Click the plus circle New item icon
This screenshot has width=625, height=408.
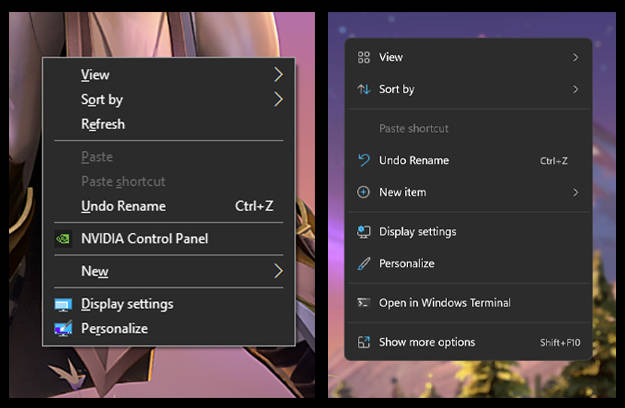[x=363, y=192]
